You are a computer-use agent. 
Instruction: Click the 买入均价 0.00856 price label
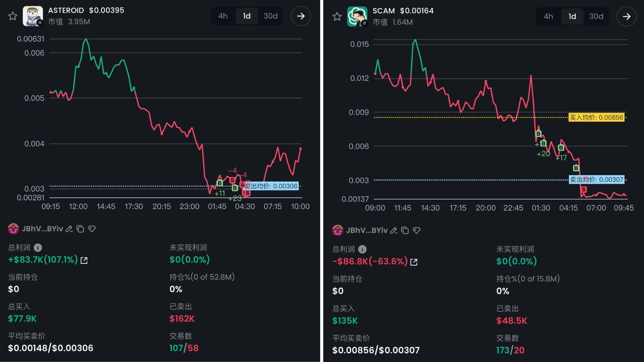596,117
